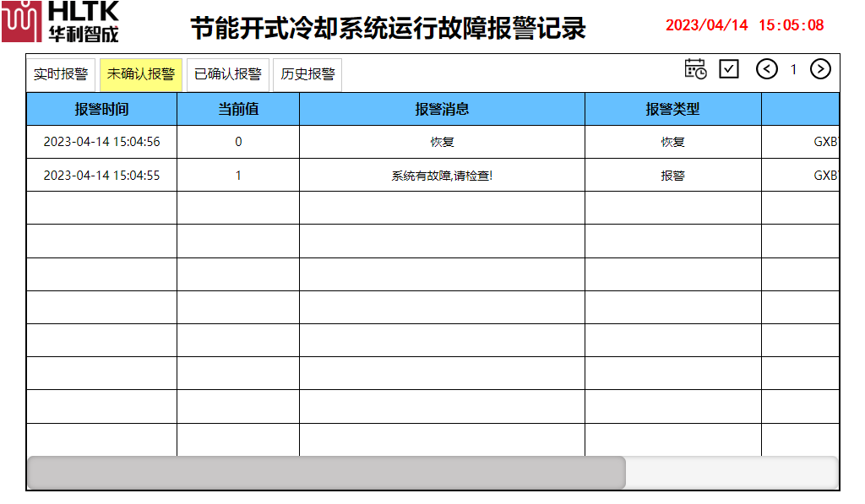
Task: Select the 15:04:55 alarm row timestamp
Action: (x=101, y=176)
